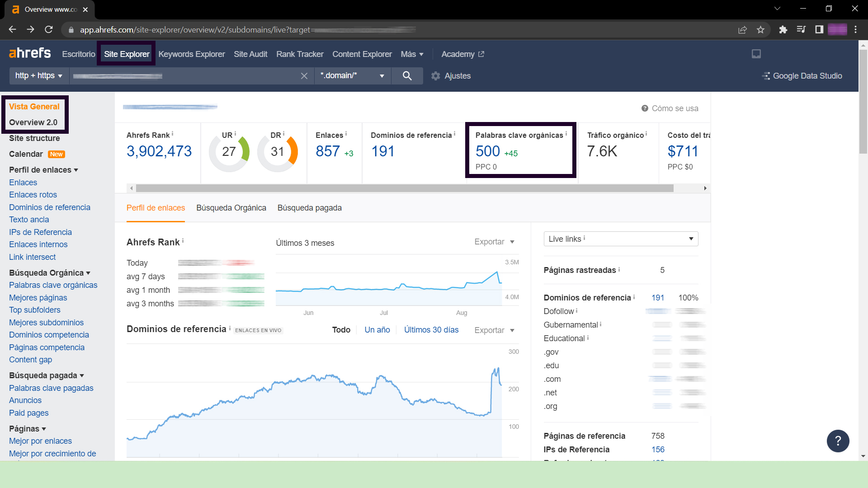This screenshot has height=488, width=868.
Task: Close the Overview browser tab
Action: [x=85, y=9]
